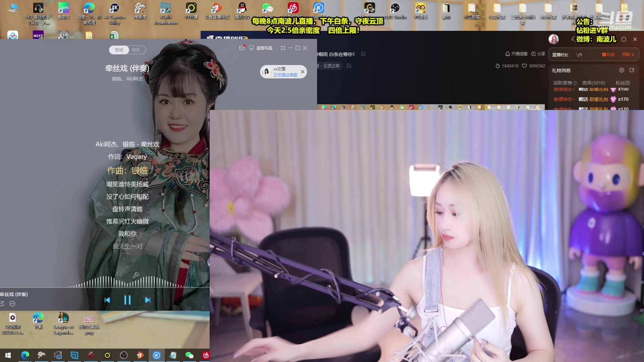Open 桌面写真 desktop photo mode
The image size is (644, 362).
coord(261,48)
